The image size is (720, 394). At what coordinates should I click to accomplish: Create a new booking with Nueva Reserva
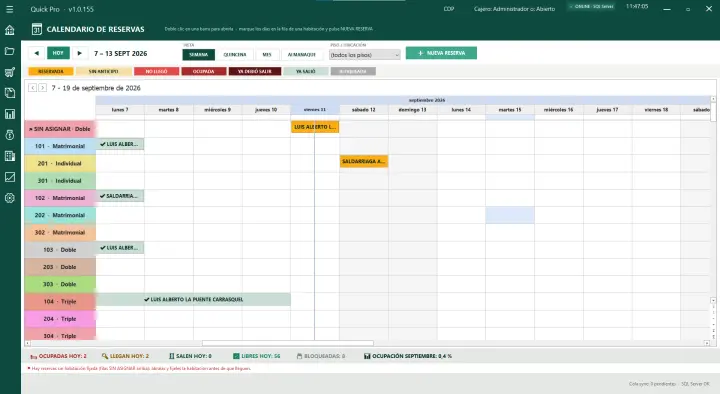[441, 53]
